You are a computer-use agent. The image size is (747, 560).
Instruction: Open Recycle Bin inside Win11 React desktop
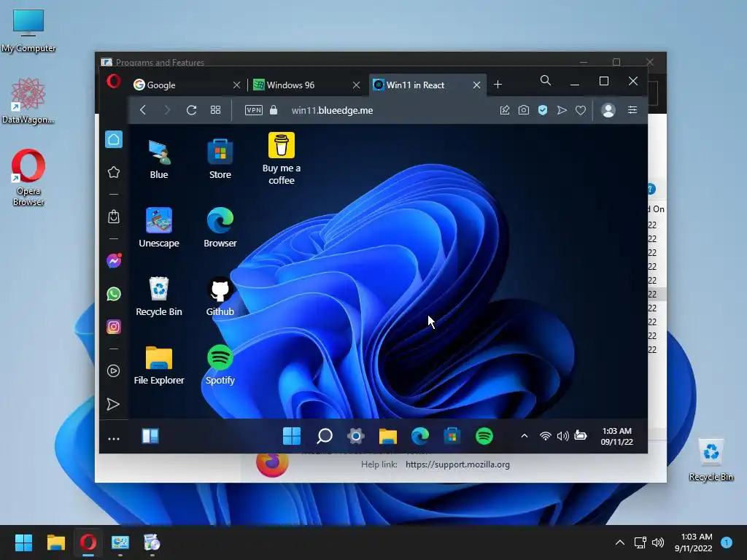(158, 296)
